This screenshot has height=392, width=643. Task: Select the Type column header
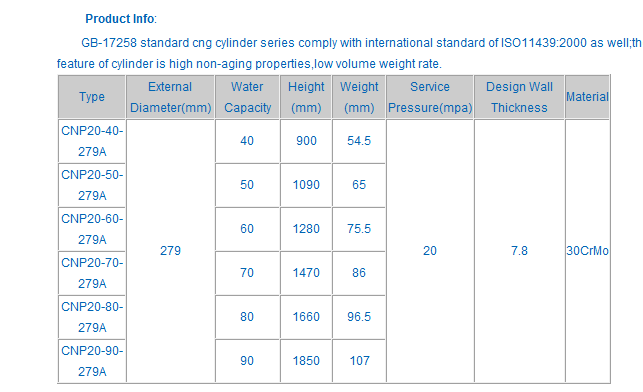(92, 97)
